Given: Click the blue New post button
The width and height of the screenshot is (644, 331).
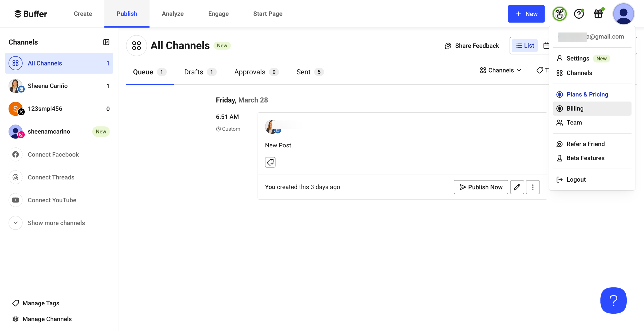Looking at the screenshot, I should tap(526, 14).
